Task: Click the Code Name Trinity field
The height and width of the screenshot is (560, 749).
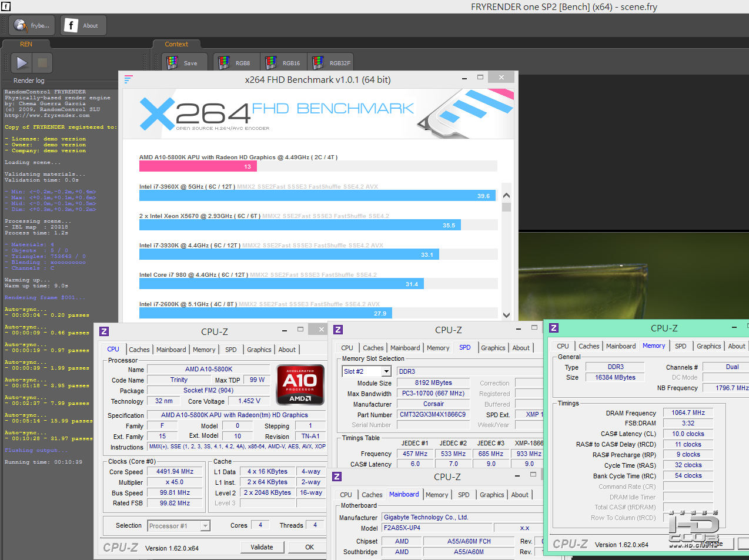Action: [x=179, y=380]
